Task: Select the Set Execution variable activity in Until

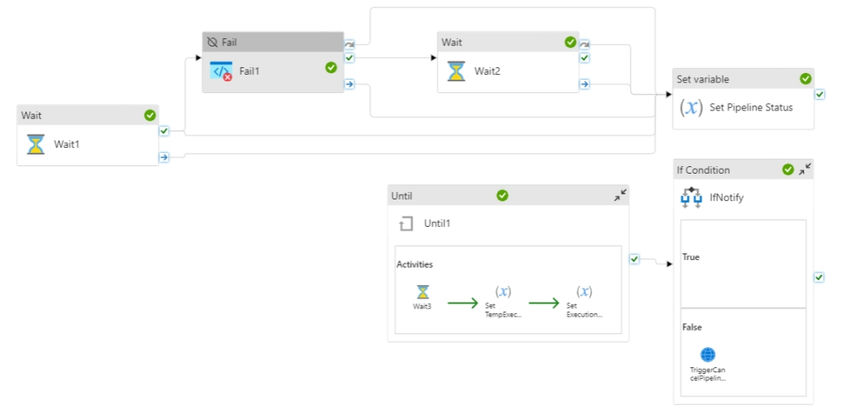Action: pos(584,301)
